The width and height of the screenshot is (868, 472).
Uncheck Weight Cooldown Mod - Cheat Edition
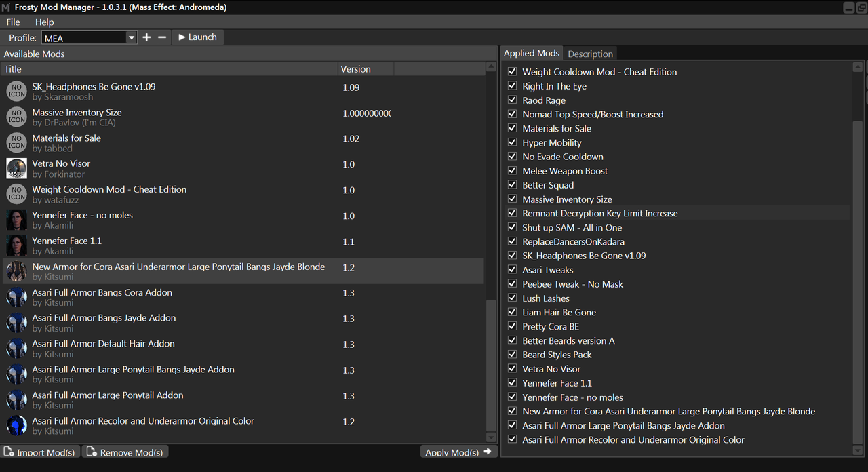[x=512, y=71]
